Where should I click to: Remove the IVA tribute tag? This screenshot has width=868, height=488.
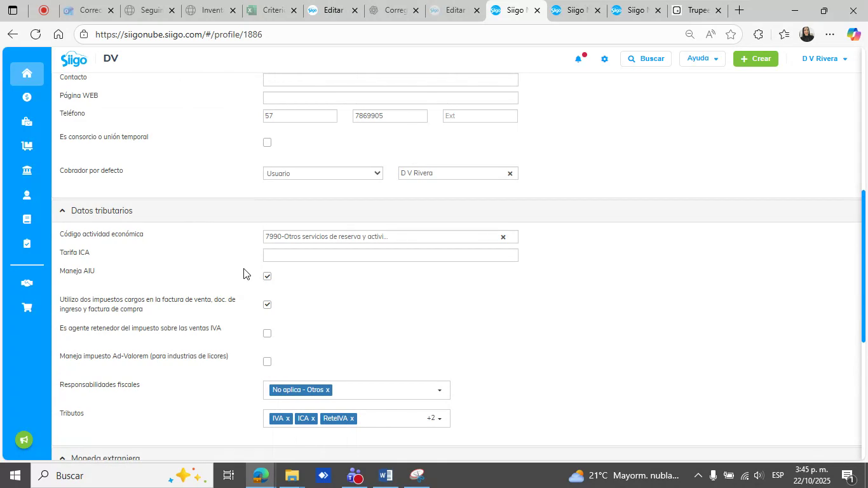click(x=287, y=418)
